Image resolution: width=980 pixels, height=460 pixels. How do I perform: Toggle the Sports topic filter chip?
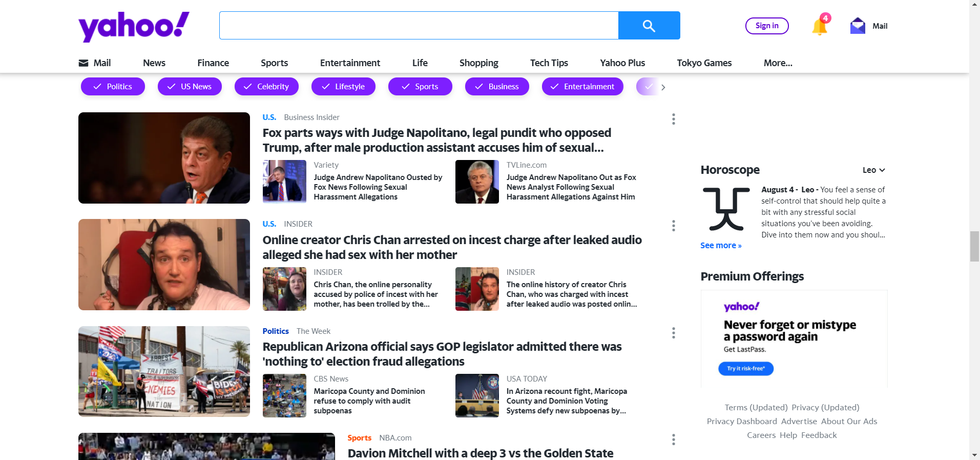pyautogui.click(x=420, y=87)
